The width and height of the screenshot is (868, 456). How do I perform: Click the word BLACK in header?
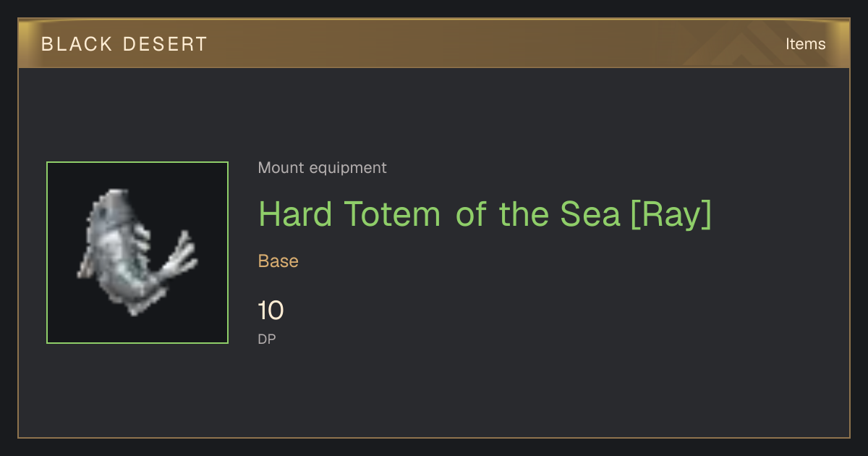click(x=77, y=44)
